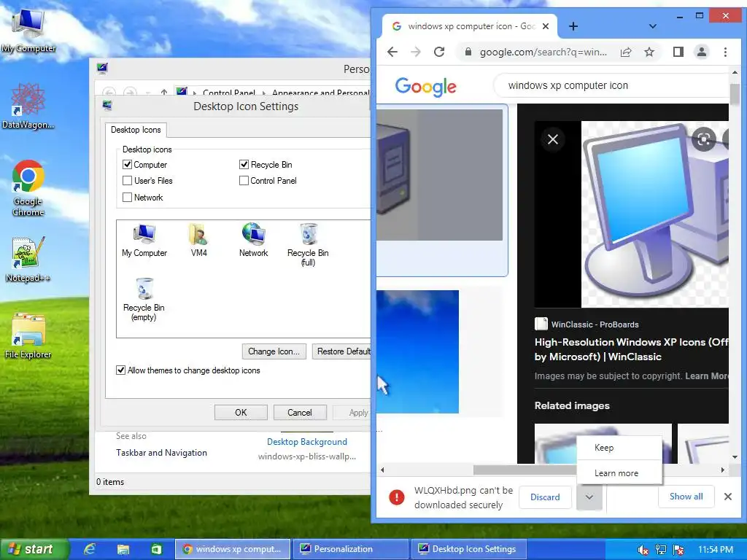This screenshot has height=560, width=747.
Task: Select the VM4 user folder icon
Action: point(198,241)
